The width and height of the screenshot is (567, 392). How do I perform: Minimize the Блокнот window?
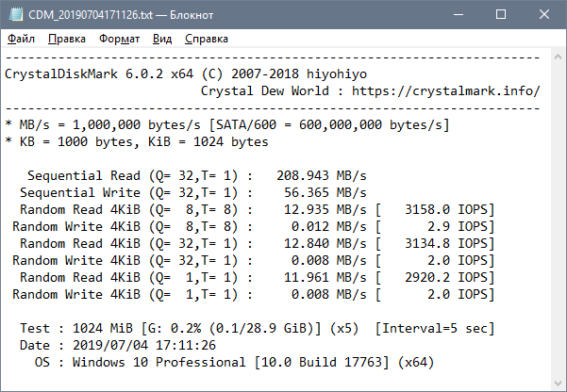pyautogui.click(x=459, y=14)
